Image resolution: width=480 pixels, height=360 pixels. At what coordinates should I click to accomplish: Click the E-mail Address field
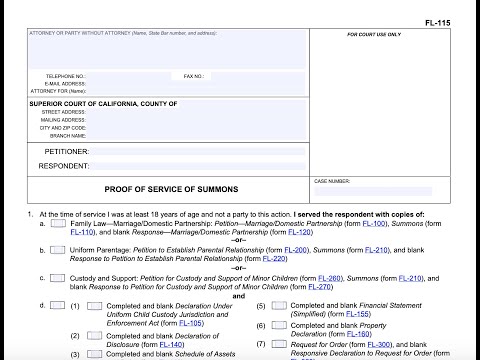click(196, 84)
